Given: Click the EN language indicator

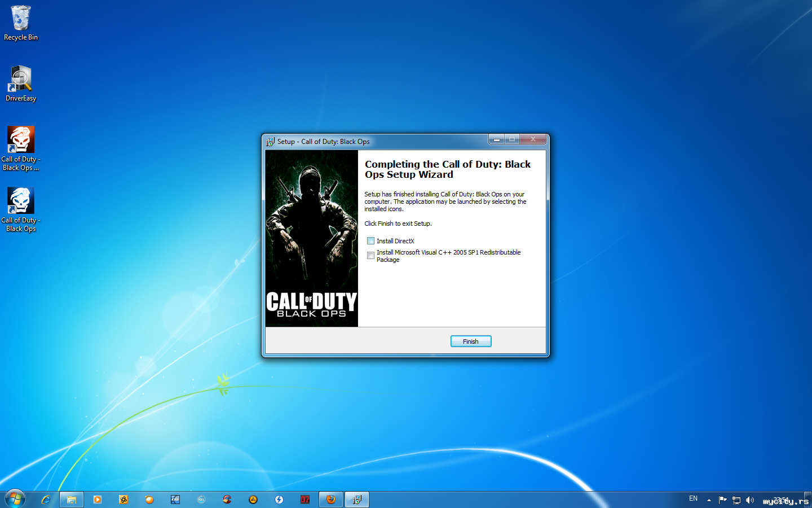Looking at the screenshot, I should pyautogui.click(x=694, y=499).
